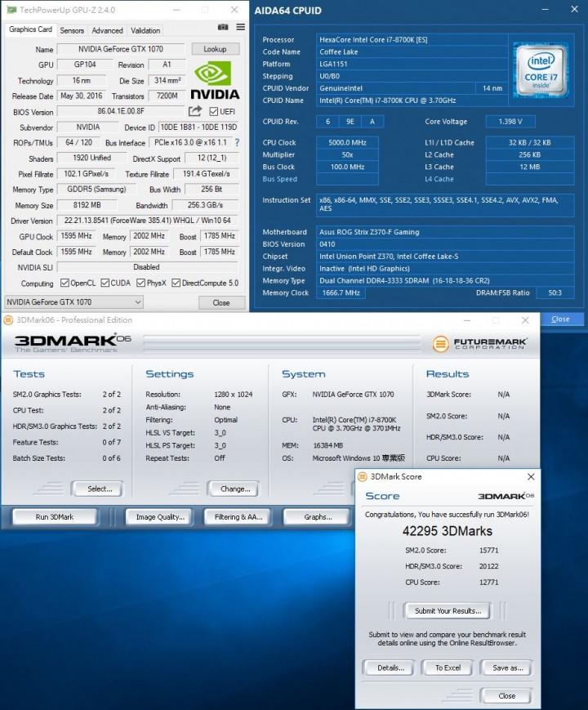Click the NVIDIA logo in GPU-Z
This screenshot has width=588, height=710.
(x=215, y=82)
